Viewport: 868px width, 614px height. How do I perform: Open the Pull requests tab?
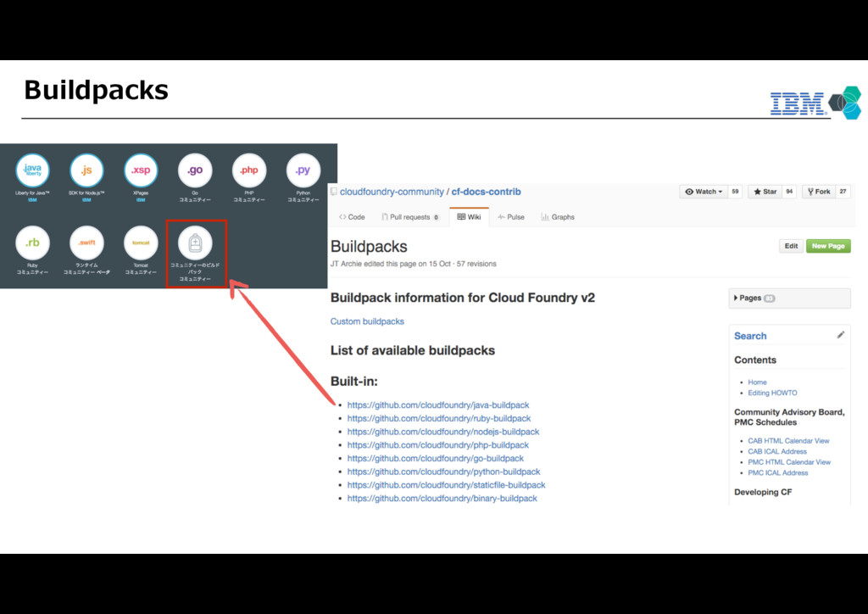[410, 217]
